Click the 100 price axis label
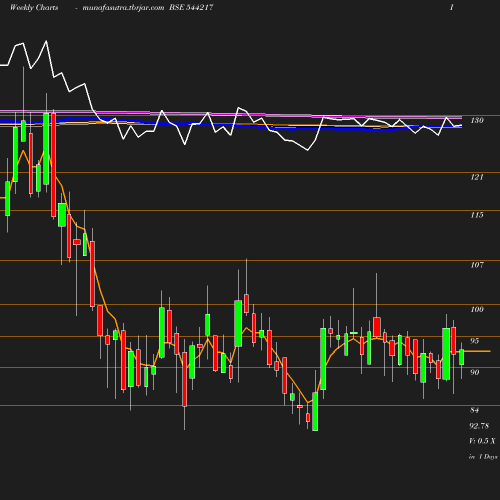The height and width of the screenshot is (500, 500). pyautogui.click(x=477, y=309)
